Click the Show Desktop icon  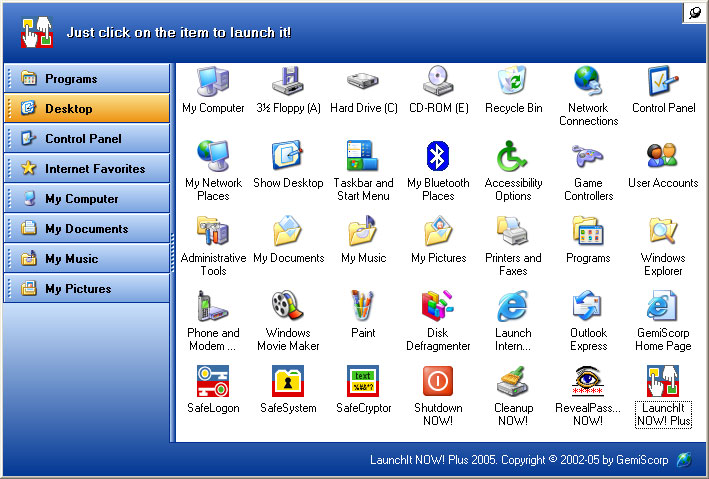click(x=288, y=156)
